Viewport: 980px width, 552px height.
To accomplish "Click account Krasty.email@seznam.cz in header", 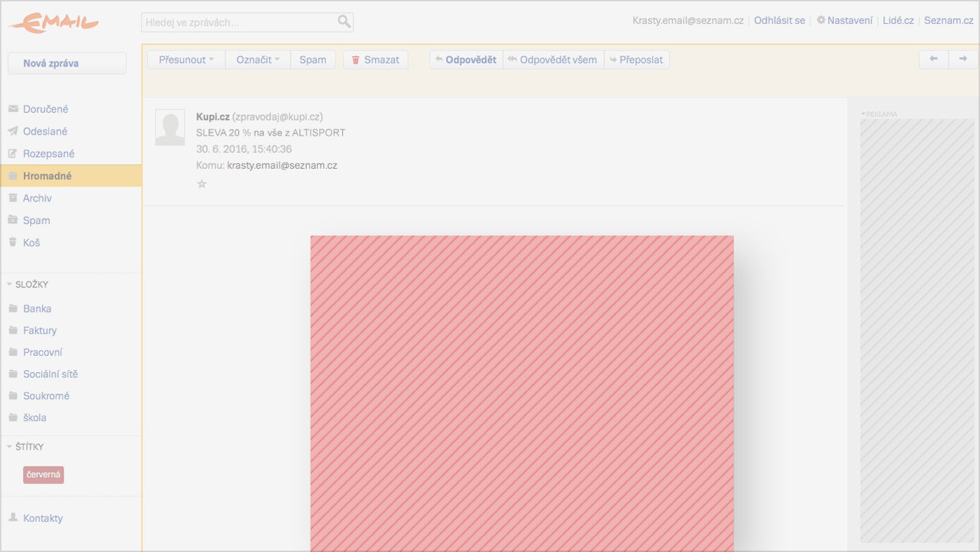I will point(688,20).
